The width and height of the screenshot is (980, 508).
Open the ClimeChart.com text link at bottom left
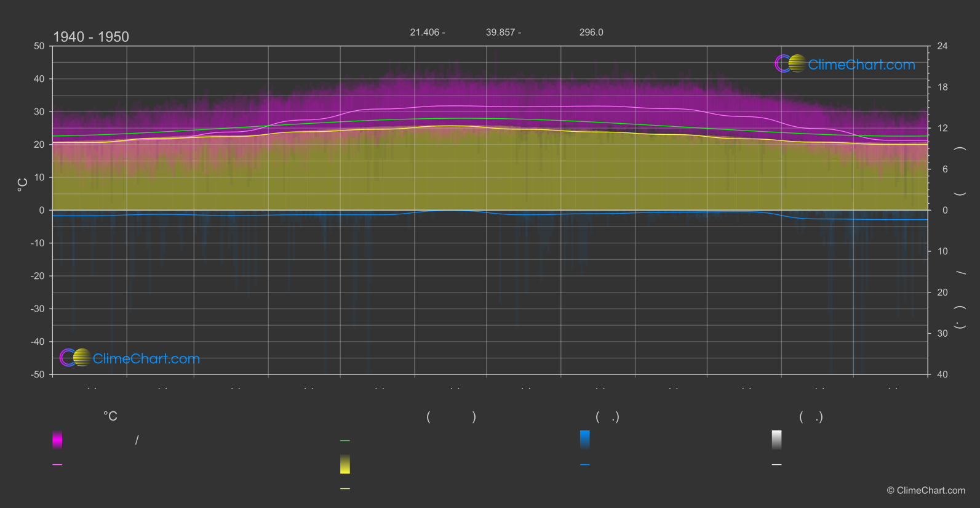[x=146, y=359]
